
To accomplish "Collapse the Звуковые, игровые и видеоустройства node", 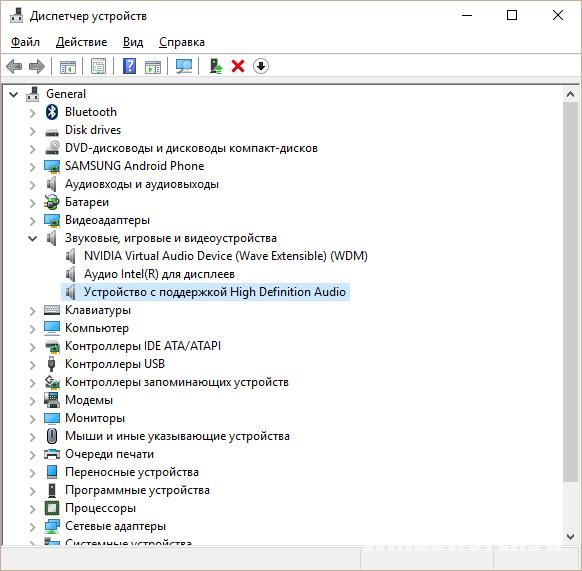I will (x=33, y=238).
